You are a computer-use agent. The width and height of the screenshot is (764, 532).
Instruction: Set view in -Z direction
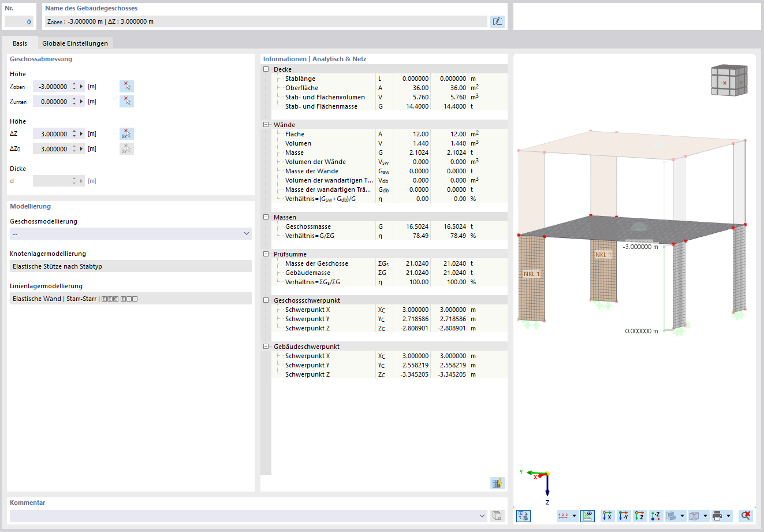point(656,516)
